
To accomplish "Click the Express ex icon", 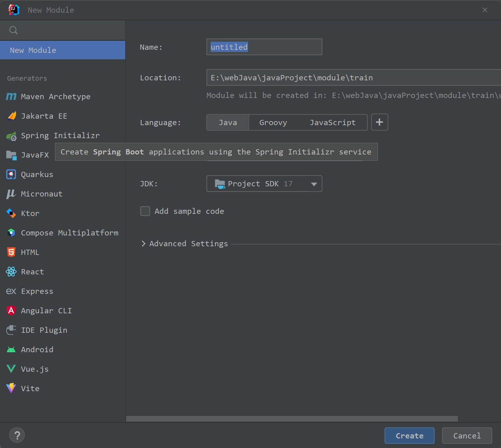I will [11, 291].
